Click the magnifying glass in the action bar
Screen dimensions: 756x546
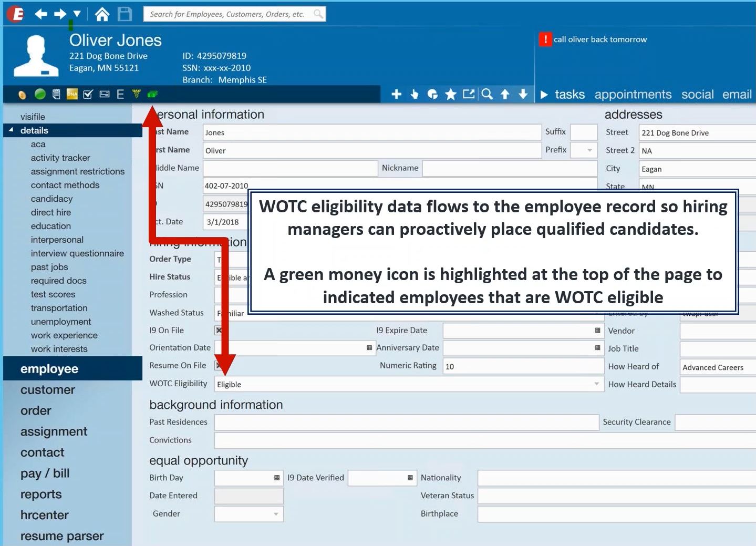coord(487,94)
